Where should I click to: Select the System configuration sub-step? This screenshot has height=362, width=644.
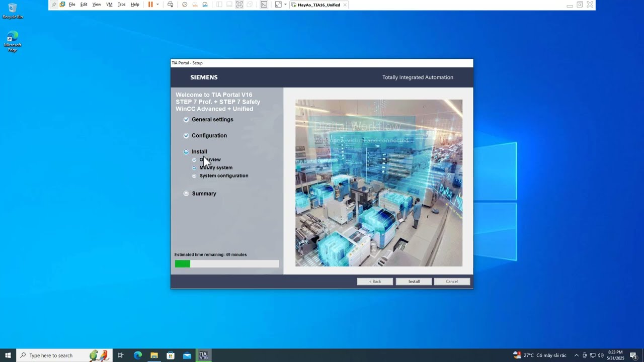point(224,176)
